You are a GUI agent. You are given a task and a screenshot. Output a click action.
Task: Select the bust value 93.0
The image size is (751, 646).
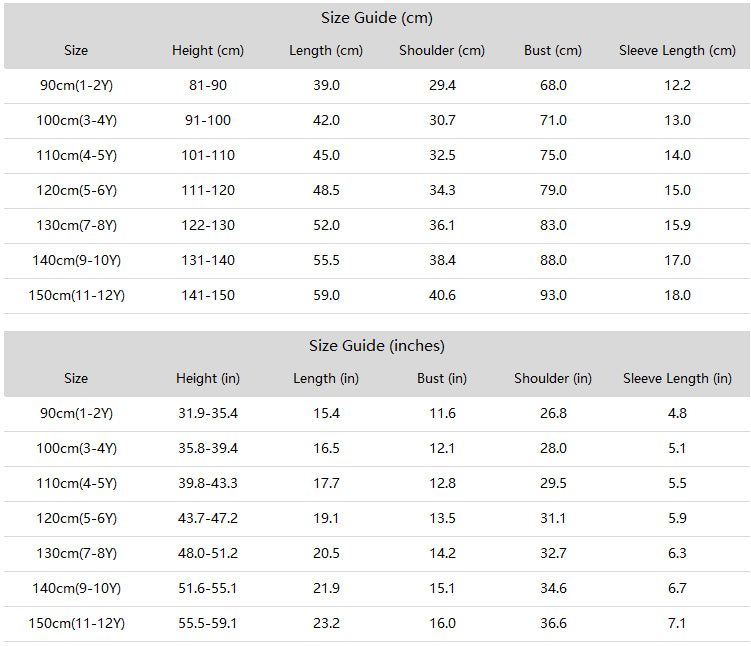[x=553, y=295]
